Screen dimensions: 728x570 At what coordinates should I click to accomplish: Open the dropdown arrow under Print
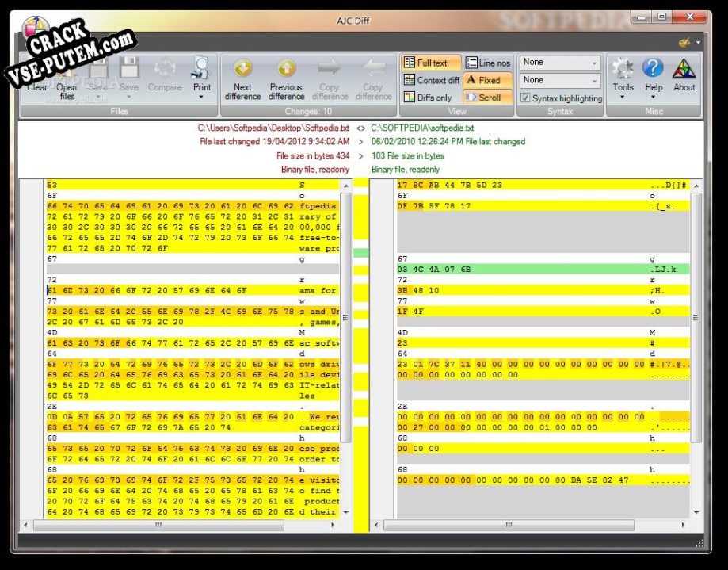tap(201, 98)
